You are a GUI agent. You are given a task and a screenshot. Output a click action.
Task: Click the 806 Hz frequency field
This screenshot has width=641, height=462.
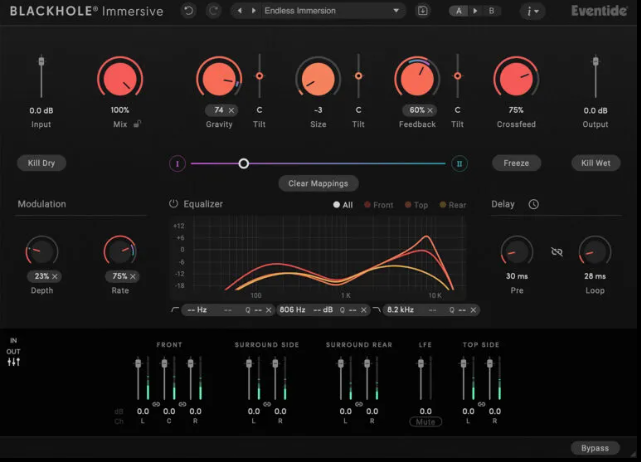point(292,310)
